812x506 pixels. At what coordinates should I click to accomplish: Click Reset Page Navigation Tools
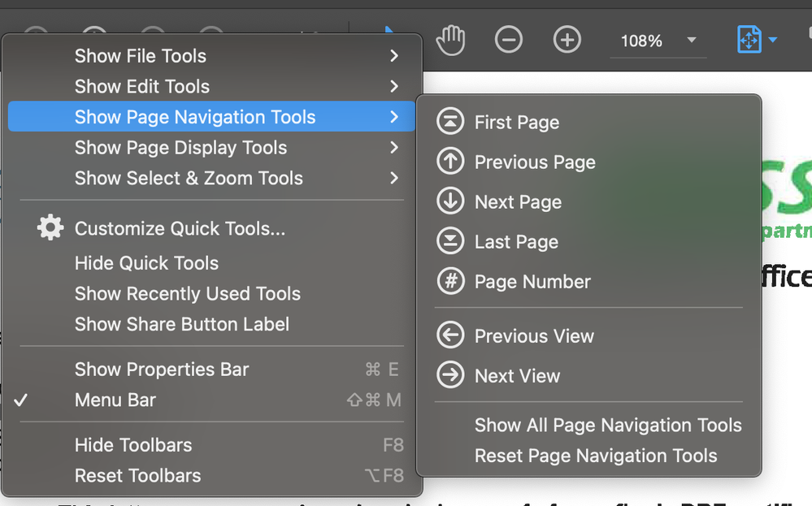click(x=596, y=456)
